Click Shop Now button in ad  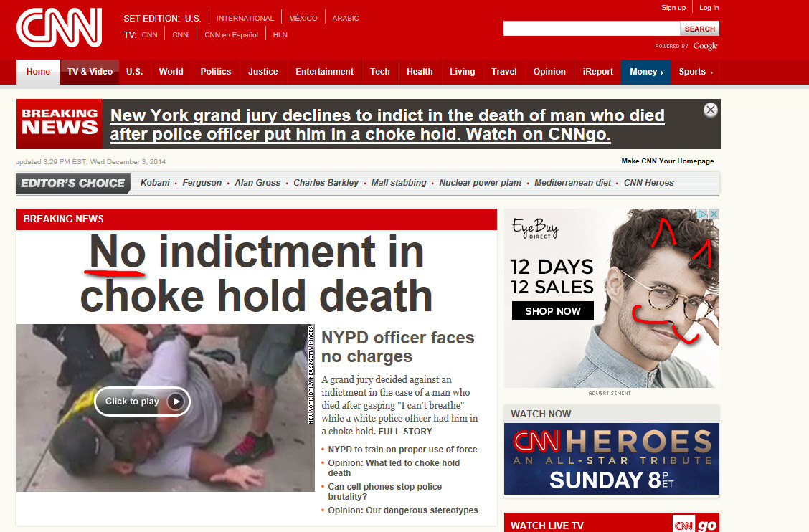pos(552,311)
